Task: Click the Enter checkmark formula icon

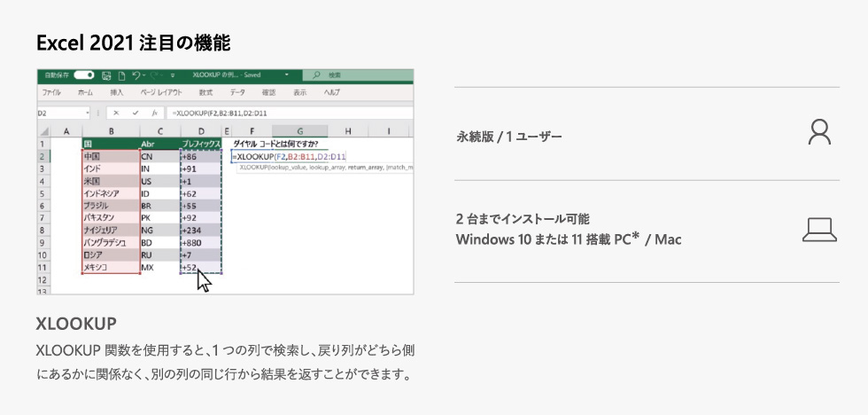Action: 136,113
